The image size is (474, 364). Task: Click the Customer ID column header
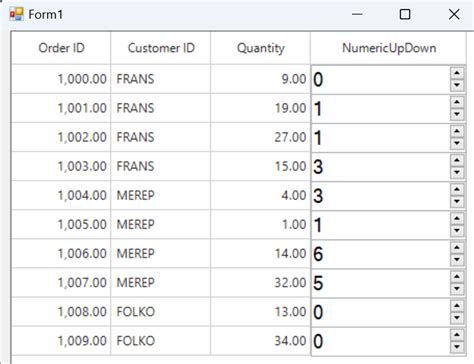pos(161,48)
